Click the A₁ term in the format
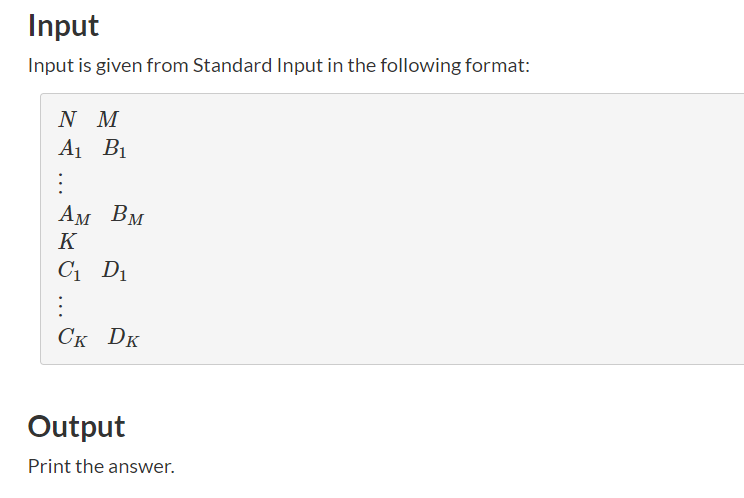The width and height of the screenshot is (744, 498). click(70, 148)
